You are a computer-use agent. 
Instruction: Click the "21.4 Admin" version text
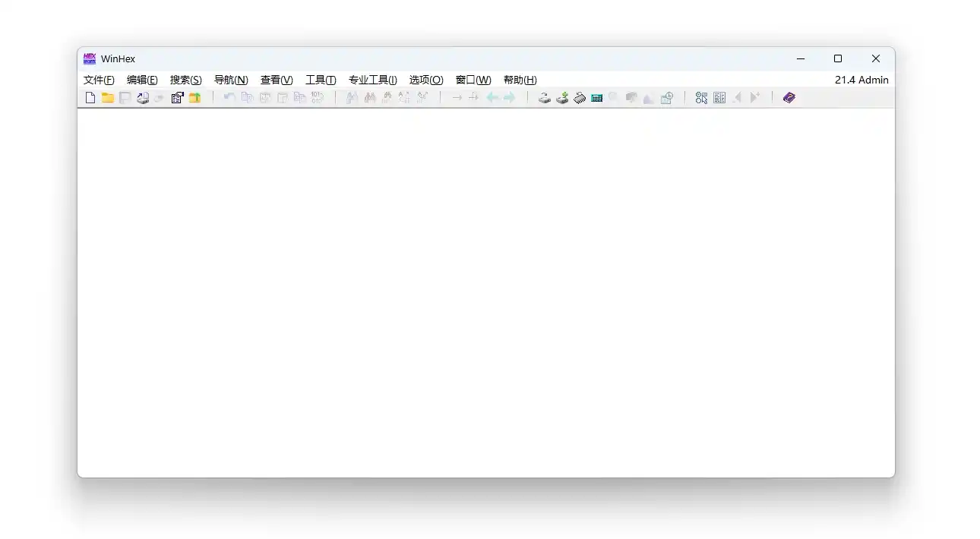pos(861,80)
